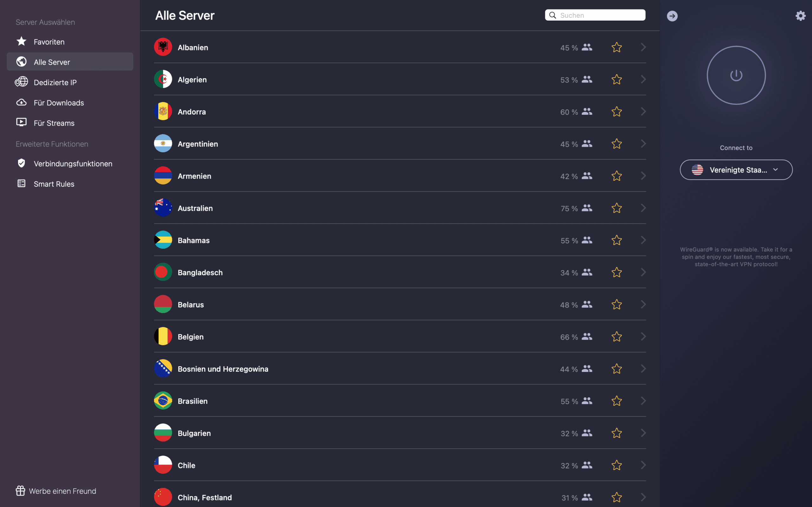Viewport: 812px width, 507px height.
Task: Click the power connect button
Action: pos(736,75)
